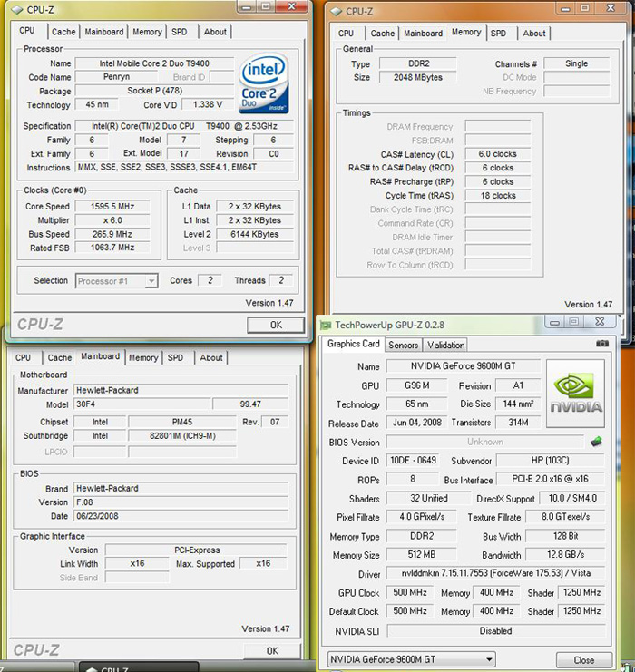Screen dimensions: 635x672
Task: Click OK in the top-left CPU-Z window
Action: 276,326
